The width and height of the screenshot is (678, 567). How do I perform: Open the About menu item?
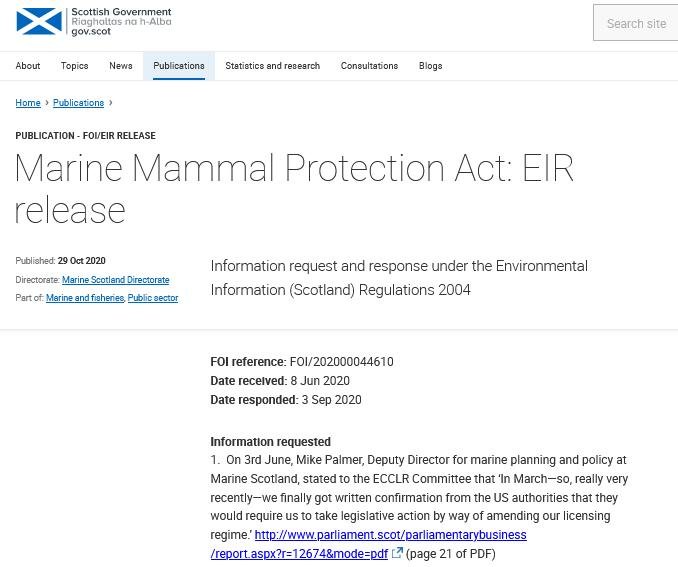click(28, 66)
